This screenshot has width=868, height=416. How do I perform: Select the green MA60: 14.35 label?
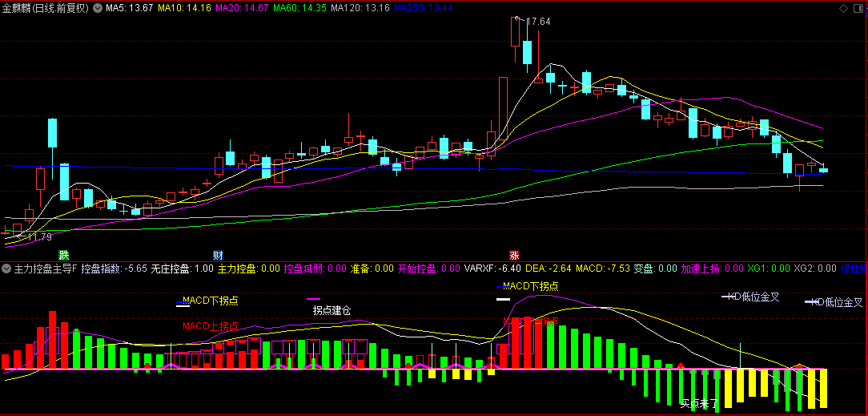point(300,8)
